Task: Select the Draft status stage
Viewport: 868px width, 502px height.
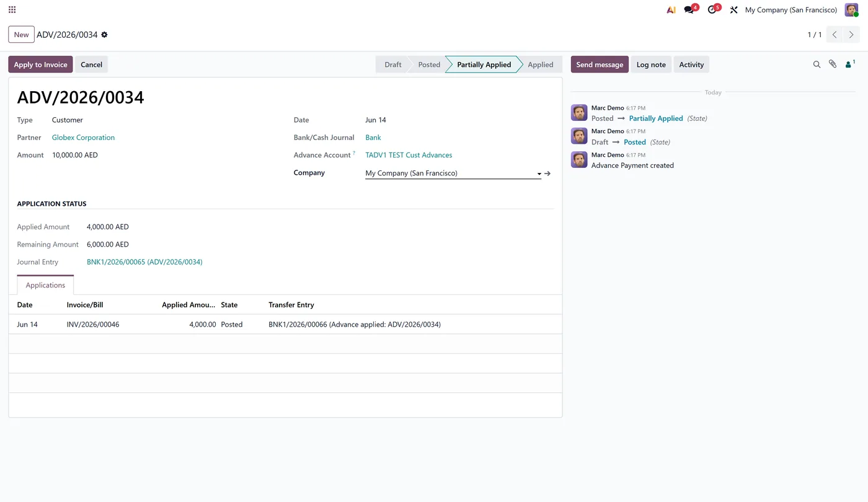Action: [392, 64]
